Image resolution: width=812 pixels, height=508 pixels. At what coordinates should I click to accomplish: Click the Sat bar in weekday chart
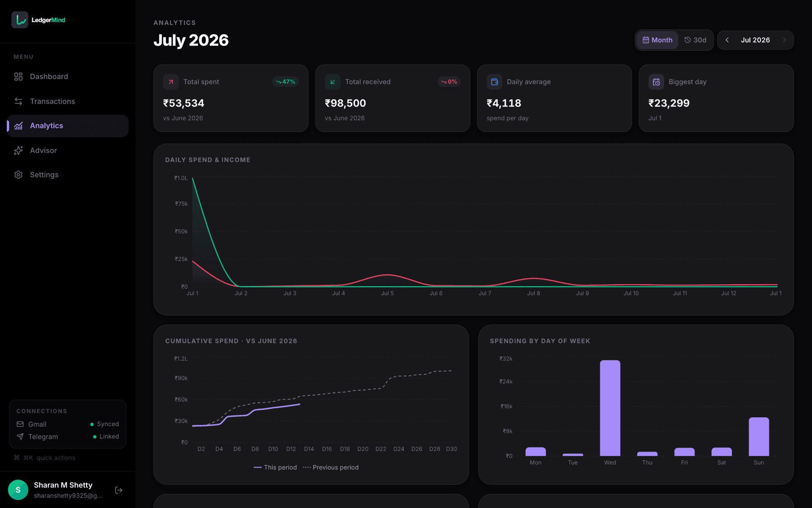[x=722, y=452]
